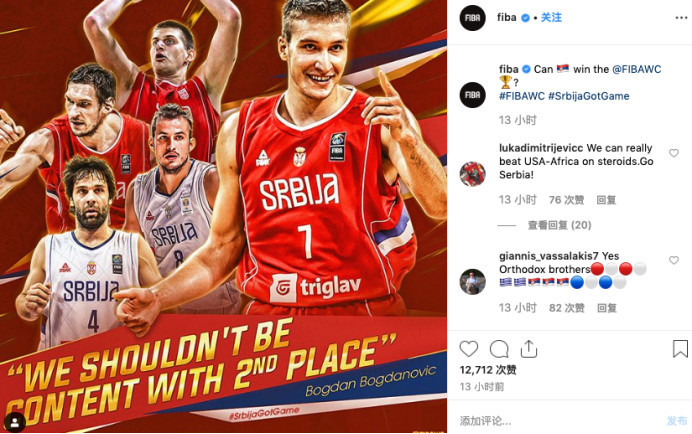
Task: Like lukadimitrijevicc's comment heart
Action: coord(674,153)
